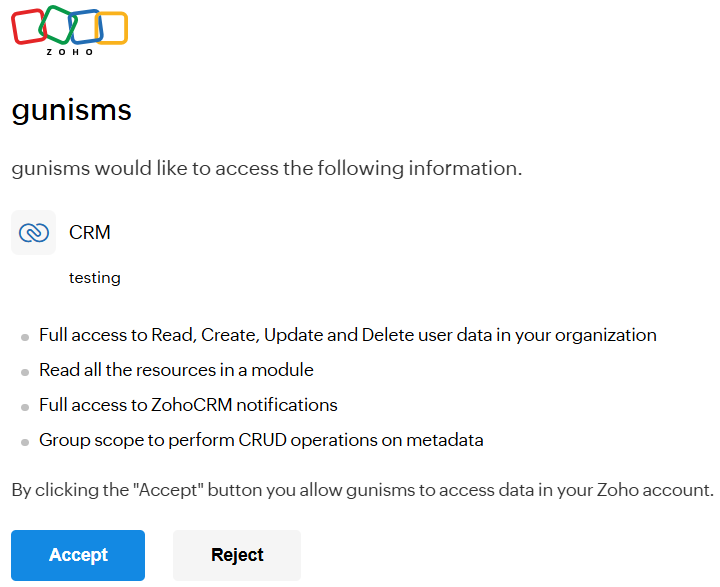Click the Zoho logo

tap(69, 30)
